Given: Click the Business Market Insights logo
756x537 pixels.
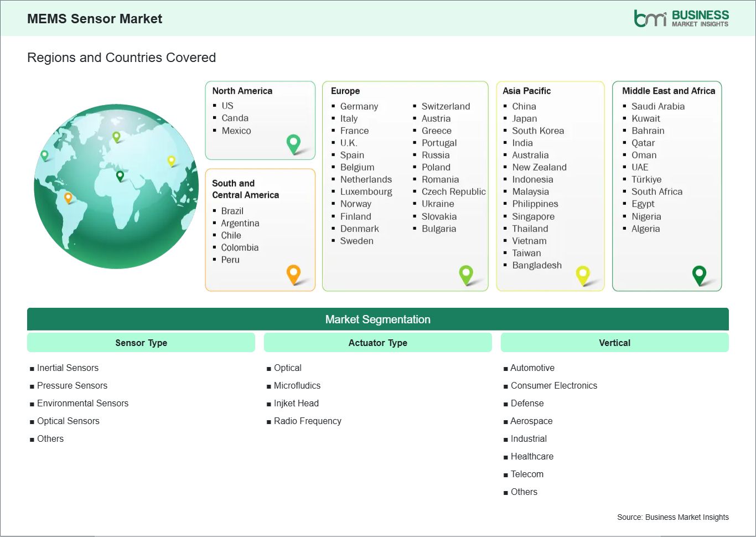Looking at the screenshot, I should 681,18.
